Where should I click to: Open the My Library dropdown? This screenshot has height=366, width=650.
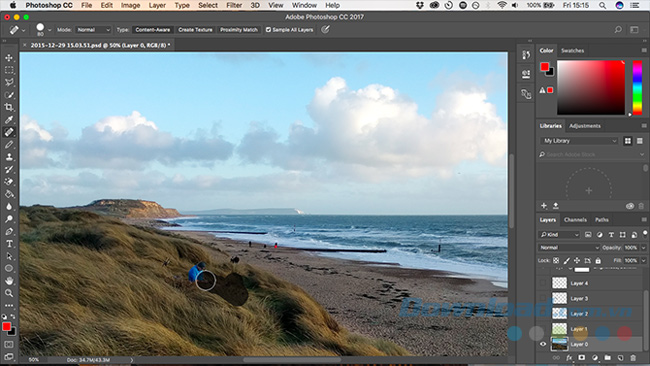pos(580,141)
